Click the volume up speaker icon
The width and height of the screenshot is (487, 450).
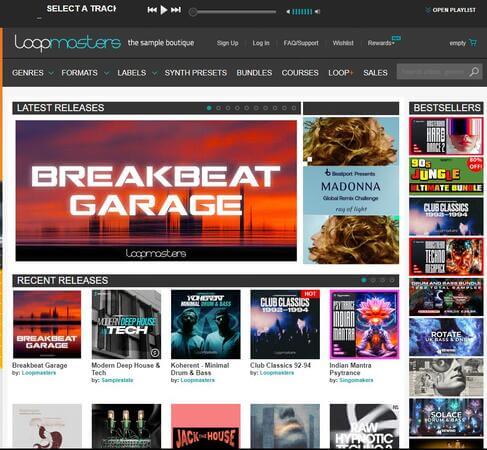317,12
